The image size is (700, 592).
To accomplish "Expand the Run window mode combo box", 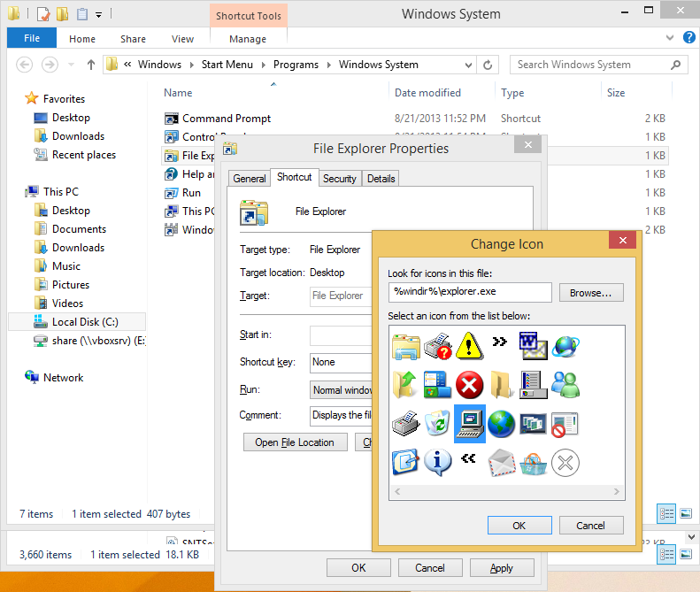I will pyautogui.click(x=341, y=389).
